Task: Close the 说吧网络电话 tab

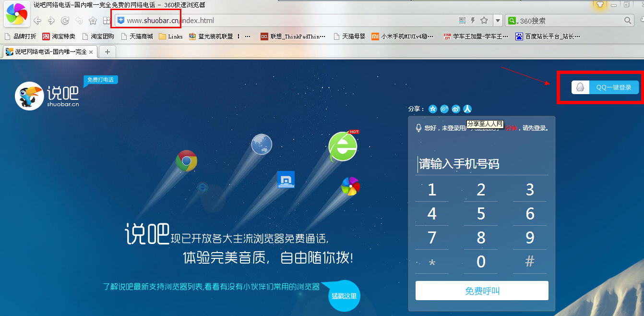Action: click(x=91, y=52)
